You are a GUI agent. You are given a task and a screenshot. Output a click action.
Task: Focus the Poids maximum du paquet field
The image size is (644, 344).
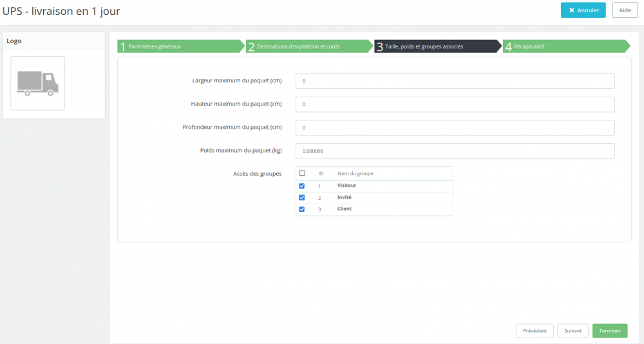455,151
